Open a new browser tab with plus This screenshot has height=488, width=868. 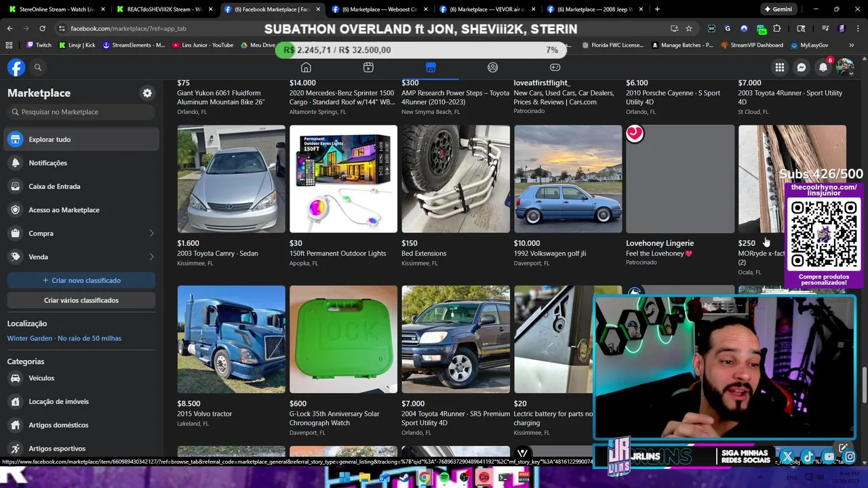(x=657, y=9)
